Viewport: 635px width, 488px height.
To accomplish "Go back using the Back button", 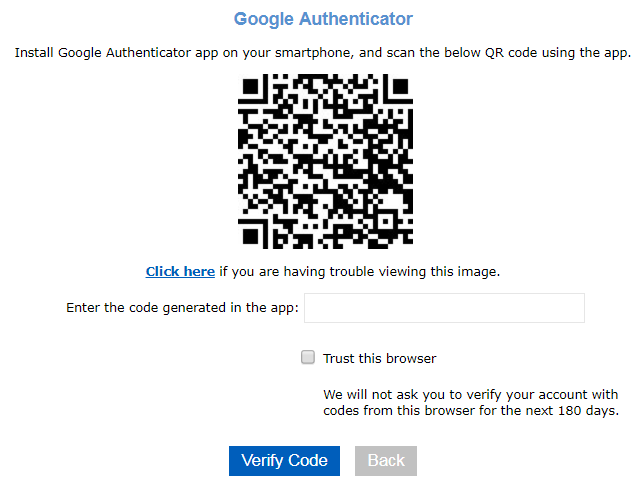I will [386, 461].
